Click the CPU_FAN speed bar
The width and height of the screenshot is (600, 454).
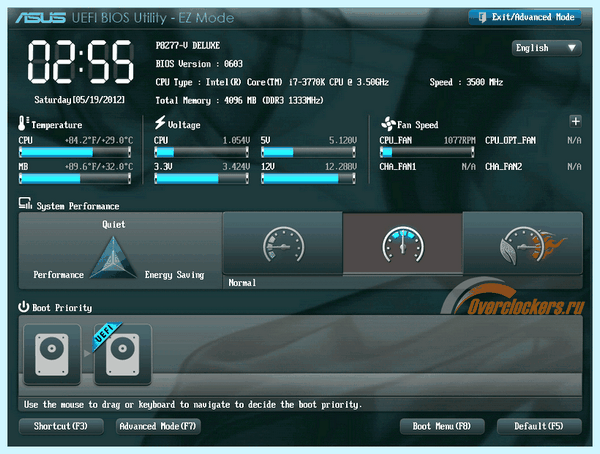427,152
